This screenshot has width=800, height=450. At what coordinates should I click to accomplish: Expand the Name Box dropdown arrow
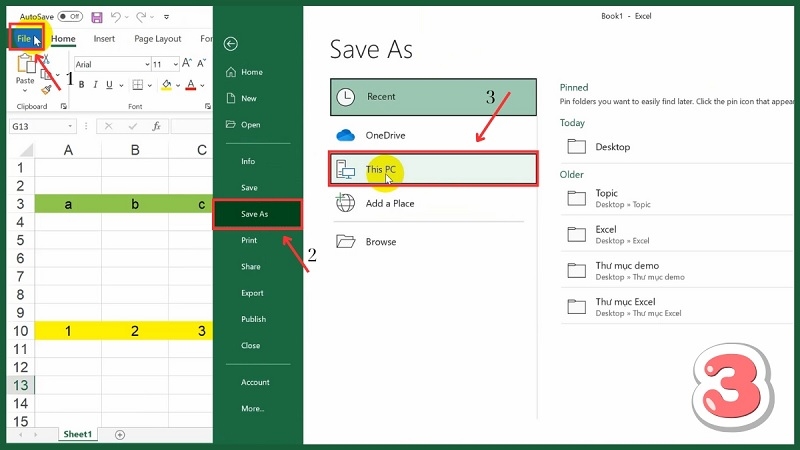click(70, 126)
